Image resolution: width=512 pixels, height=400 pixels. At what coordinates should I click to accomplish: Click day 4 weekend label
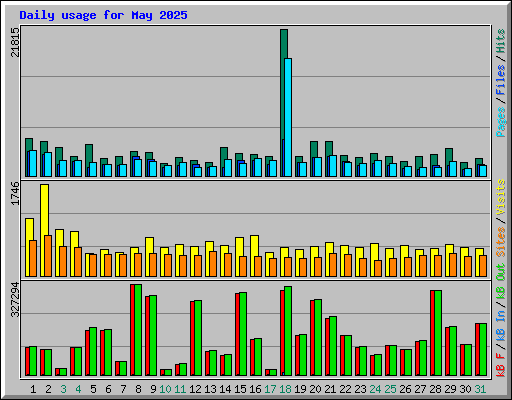pos(78,389)
